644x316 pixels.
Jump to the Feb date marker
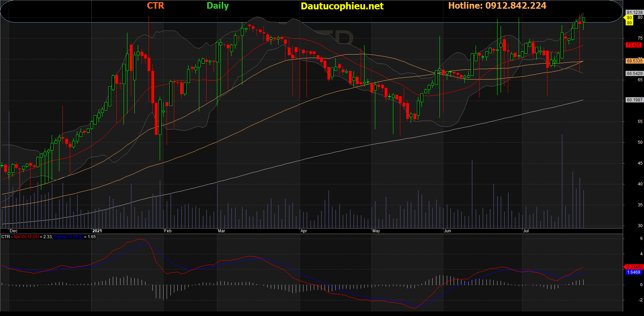click(168, 231)
